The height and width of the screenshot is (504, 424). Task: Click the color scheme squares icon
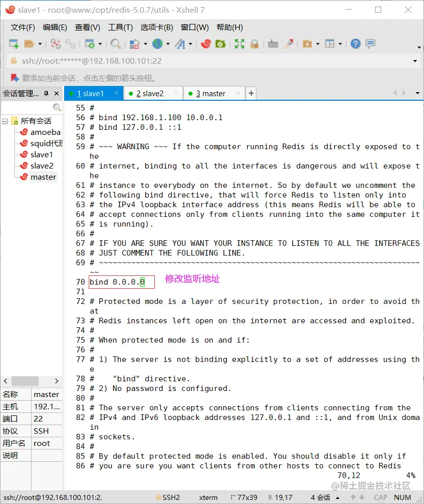click(135, 44)
